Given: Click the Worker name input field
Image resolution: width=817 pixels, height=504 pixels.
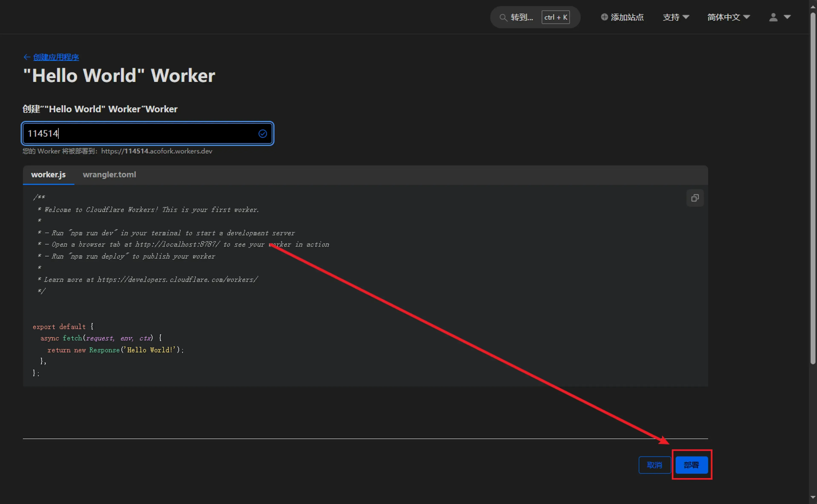Looking at the screenshot, I should 140,134.
